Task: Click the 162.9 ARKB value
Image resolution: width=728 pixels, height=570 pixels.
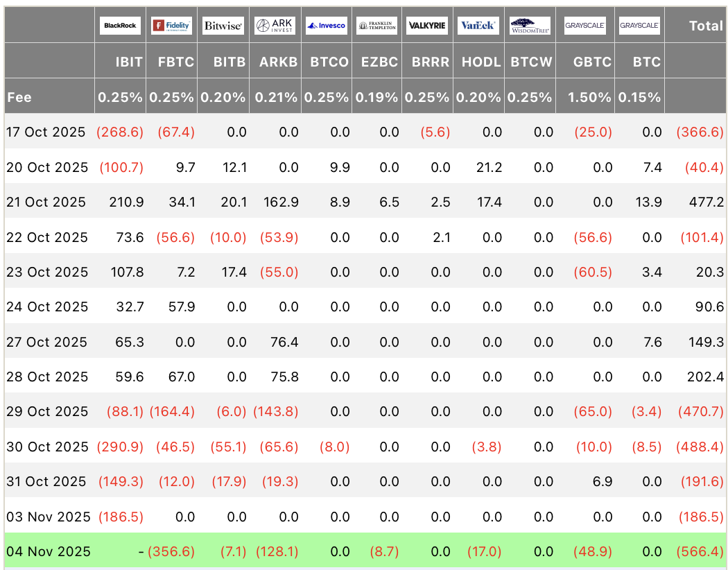Action: [281, 202]
